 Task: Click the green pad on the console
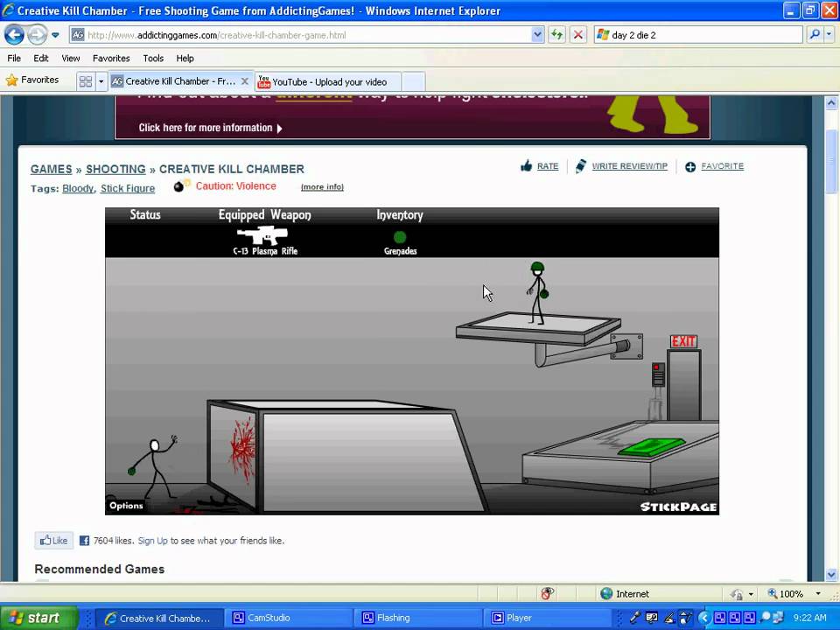tap(651, 447)
